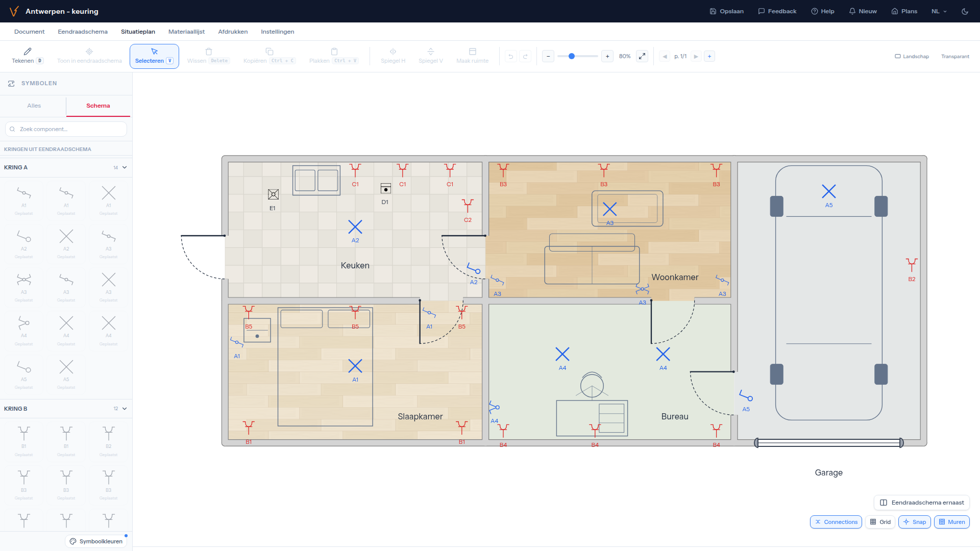This screenshot has width=980, height=551.
Task: Undo the last action
Action: click(510, 56)
